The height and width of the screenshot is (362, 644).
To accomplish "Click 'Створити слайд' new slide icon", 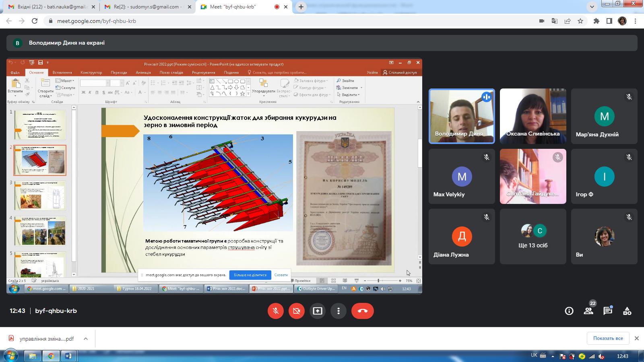I will tap(45, 84).
